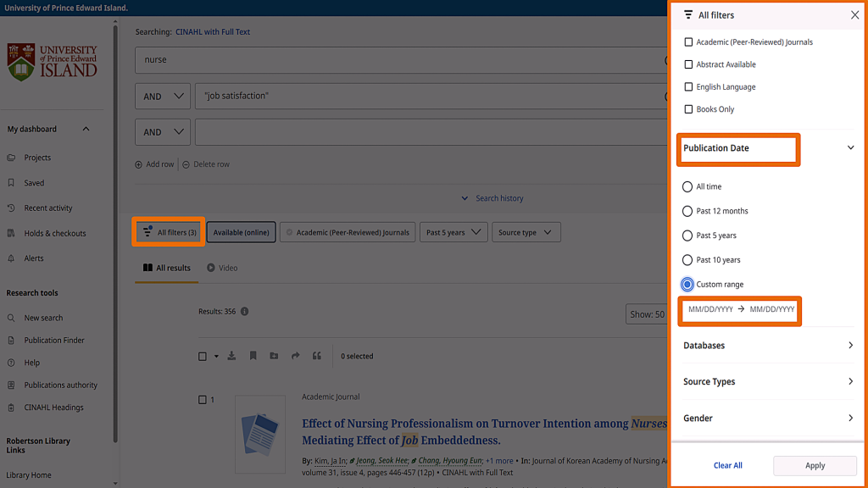Viewport: 868px width, 488px height.
Task: Click the custom range start date field
Action: [710, 310]
